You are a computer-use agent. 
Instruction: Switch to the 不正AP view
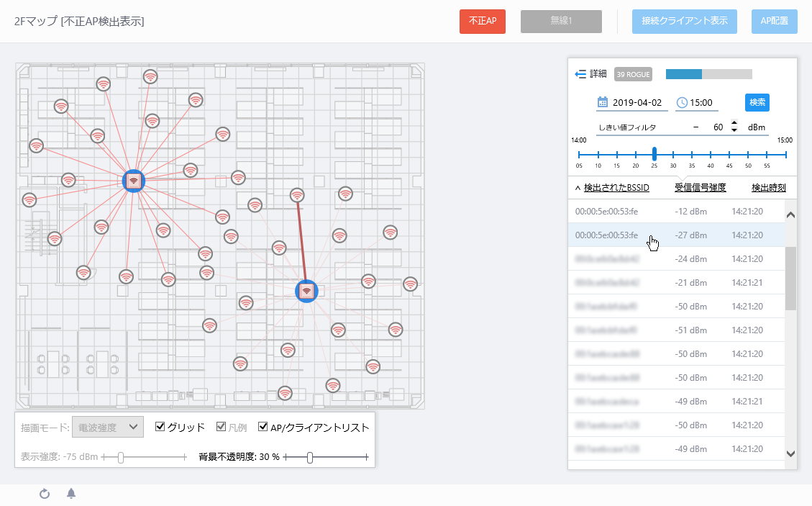(483, 22)
